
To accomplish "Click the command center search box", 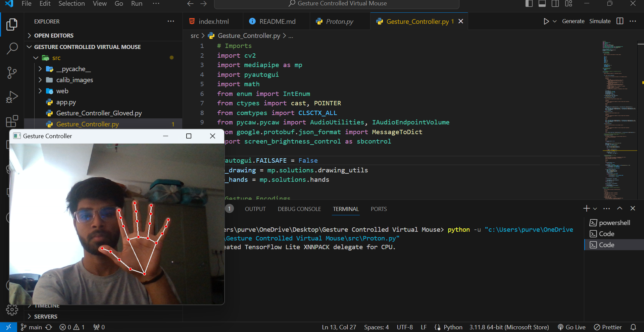I will [x=337, y=4].
